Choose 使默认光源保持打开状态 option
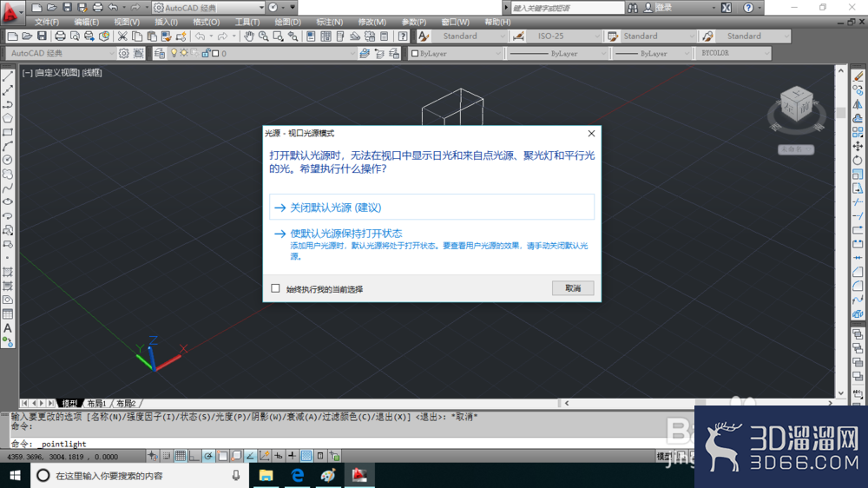 point(431,244)
